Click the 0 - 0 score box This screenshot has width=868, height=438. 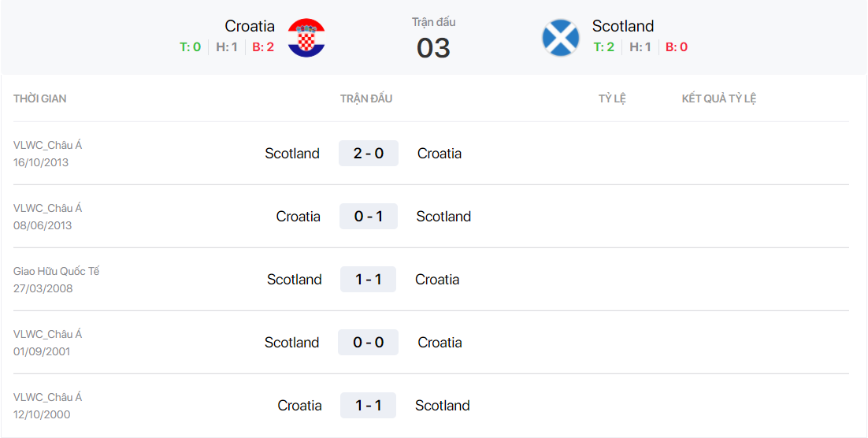[x=368, y=342]
